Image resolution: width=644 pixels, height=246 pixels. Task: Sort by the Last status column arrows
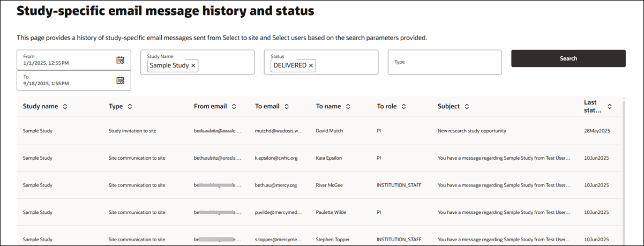(x=610, y=107)
